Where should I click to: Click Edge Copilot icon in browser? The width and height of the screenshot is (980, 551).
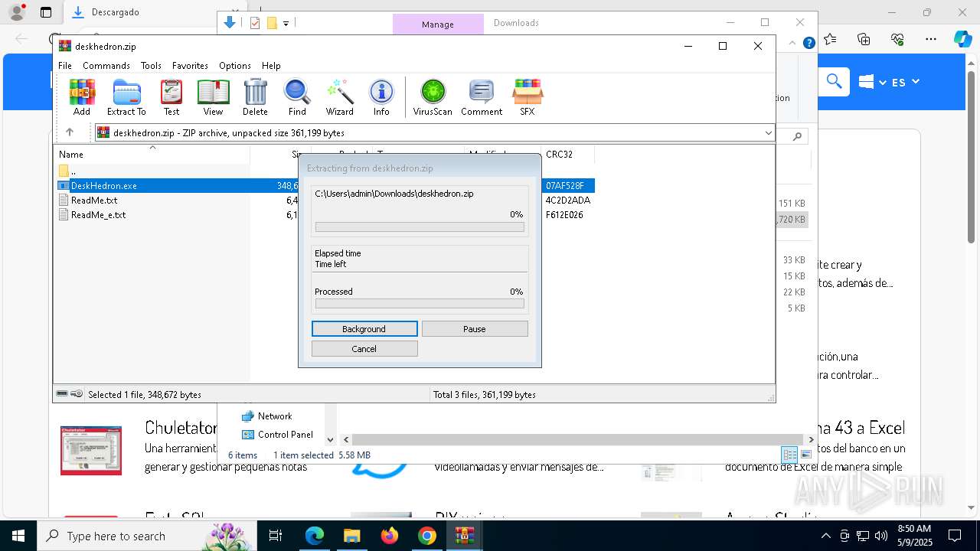click(962, 39)
